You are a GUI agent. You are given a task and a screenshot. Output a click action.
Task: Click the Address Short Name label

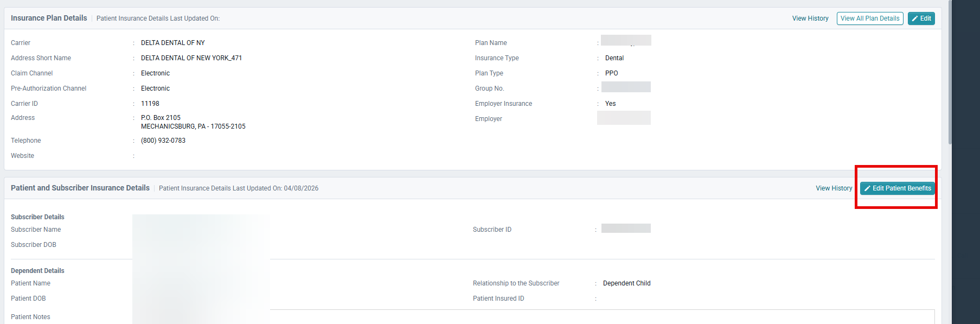[x=41, y=58]
